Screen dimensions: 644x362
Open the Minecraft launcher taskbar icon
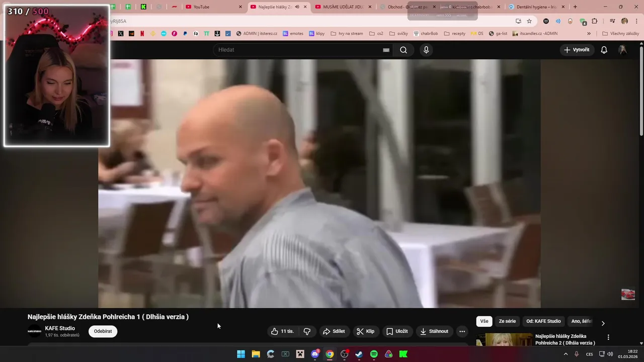[x=300, y=354]
